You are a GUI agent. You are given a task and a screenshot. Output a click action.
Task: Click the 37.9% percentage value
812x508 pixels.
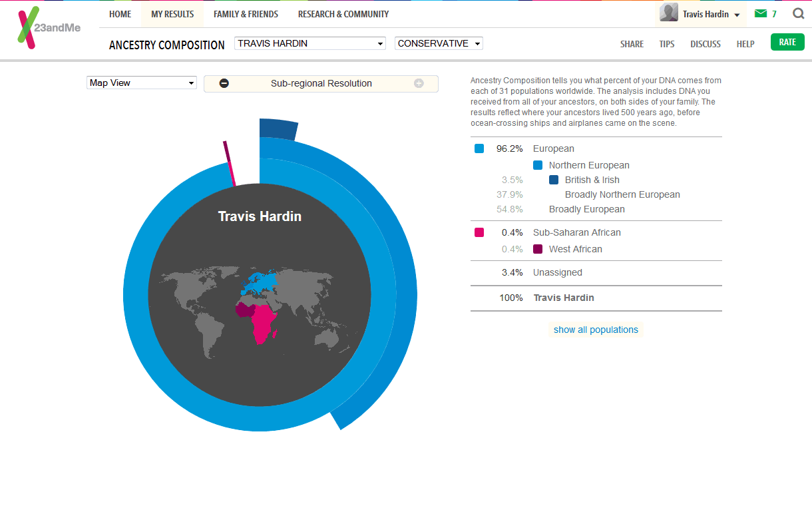(510, 194)
